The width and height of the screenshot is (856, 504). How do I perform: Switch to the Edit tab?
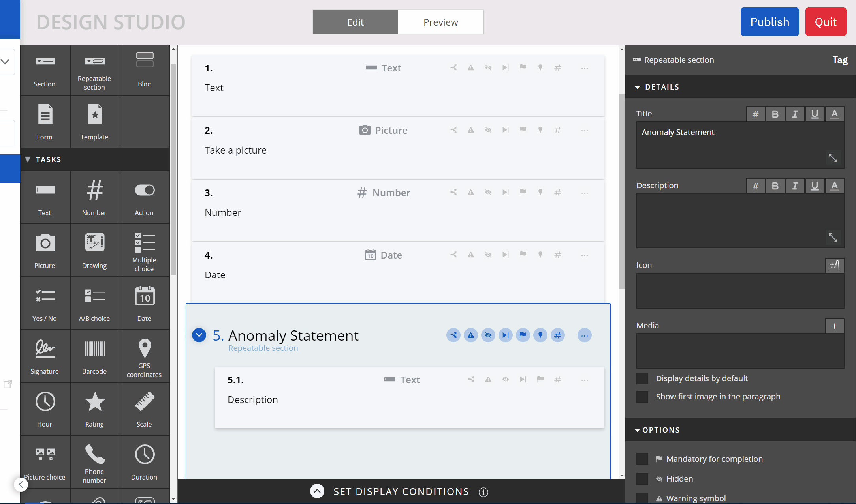pos(356,22)
